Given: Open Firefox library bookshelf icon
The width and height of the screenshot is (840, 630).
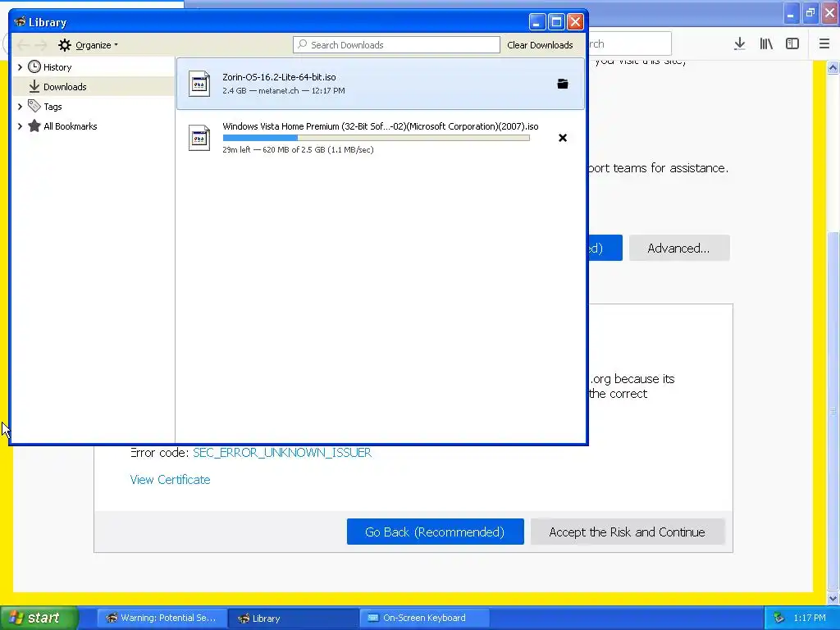Looking at the screenshot, I should click(x=766, y=44).
